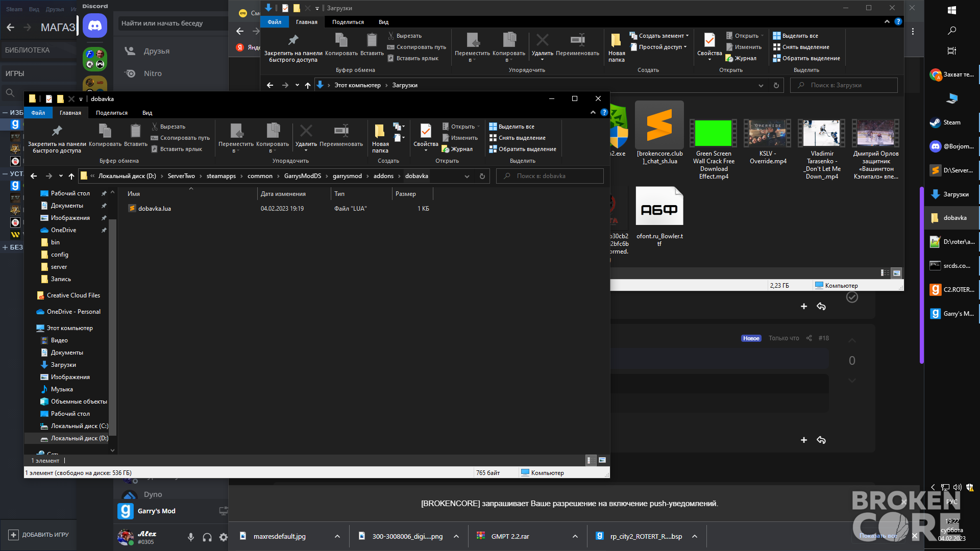The image size is (980, 551).
Task: Go up one folder level in dobavka window
Action: [71, 176]
